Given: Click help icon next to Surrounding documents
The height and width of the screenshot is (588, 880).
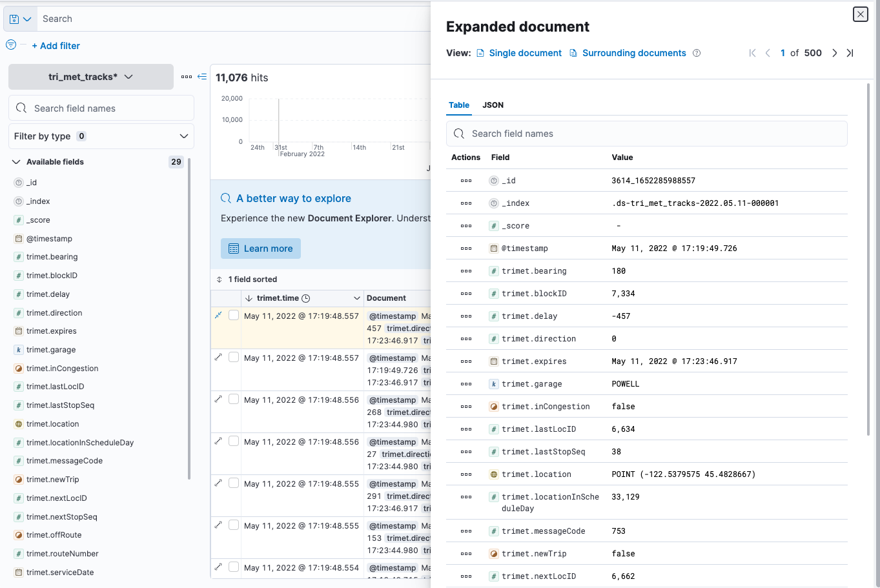Looking at the screenshot, I should click(x=697, y=53).
